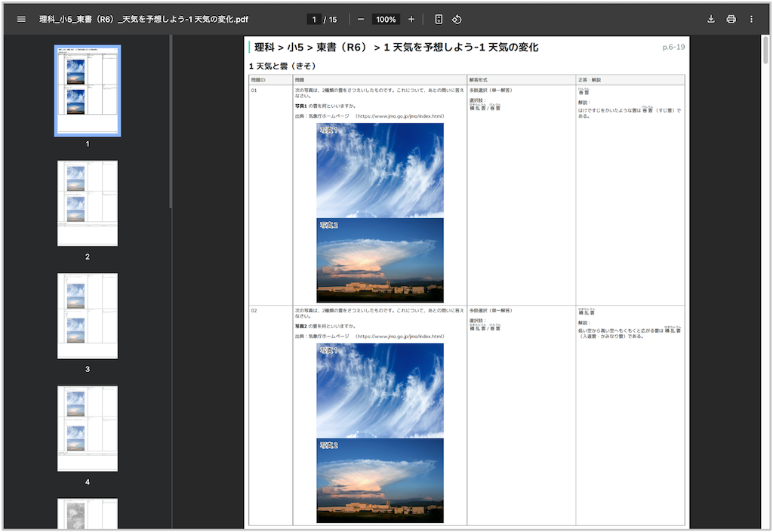Click the 写真2 cloud photo in question 02
Screen dimensions: 773x532
click(380, 480)
